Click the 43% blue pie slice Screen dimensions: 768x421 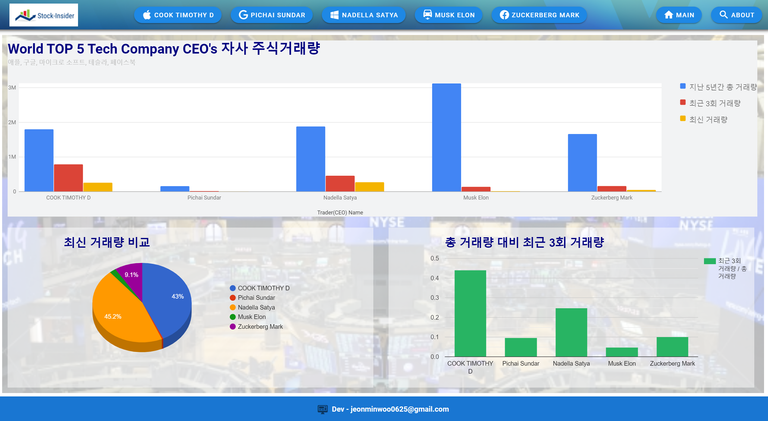click(x=169, y=299)
